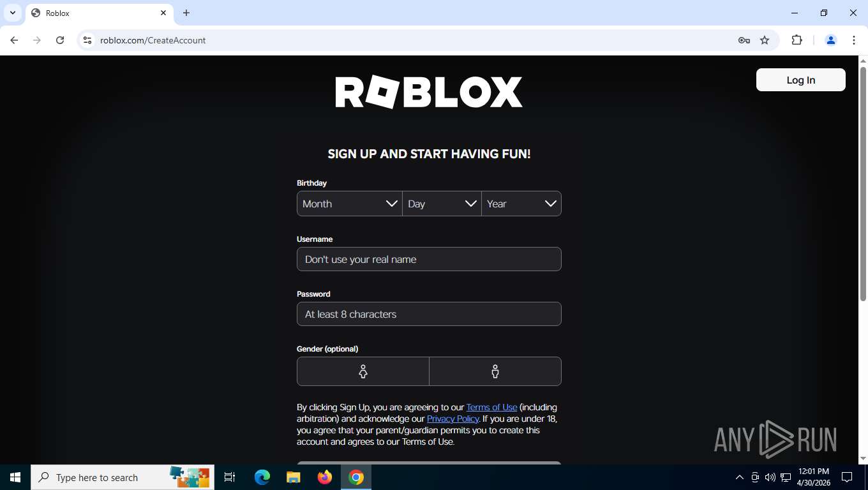Click the taskbar search box

(x=123, y=477)
